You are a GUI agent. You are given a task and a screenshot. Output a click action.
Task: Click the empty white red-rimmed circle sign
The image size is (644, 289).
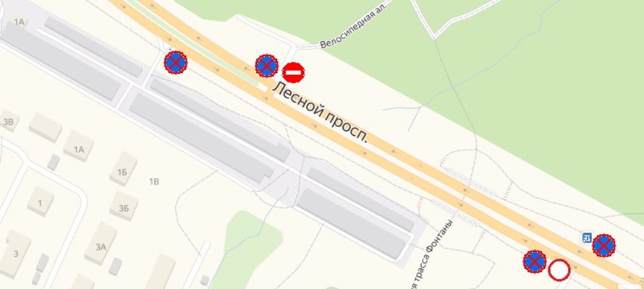click(x=559, y=270)
